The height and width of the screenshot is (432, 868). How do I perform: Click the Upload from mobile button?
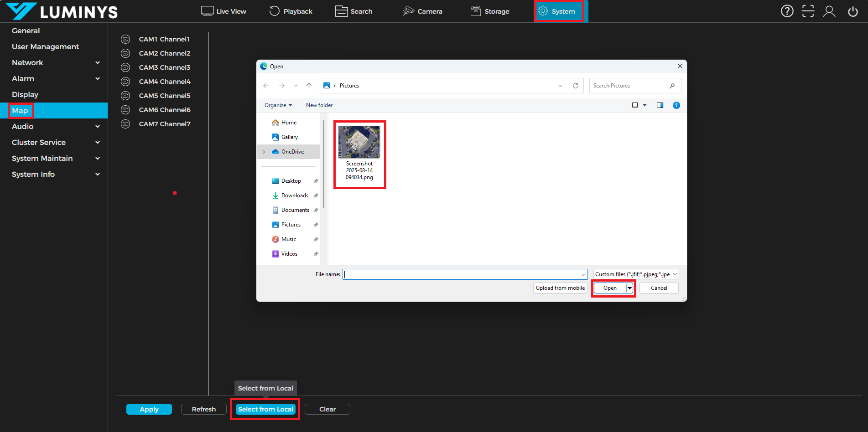560,288
